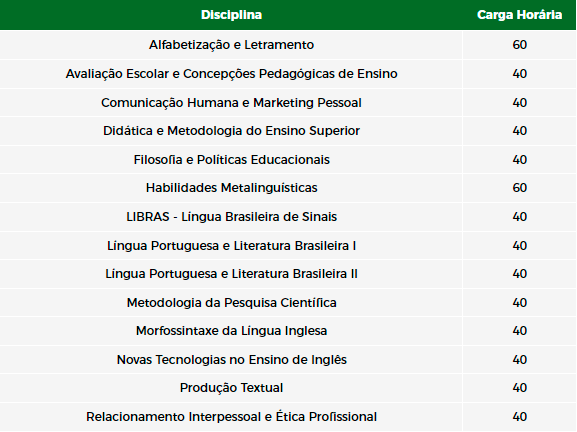This screenshot has height=432, width=577.
Task: Click the 40 hours value for LIBRAS
Action: (x=520, y=216)
